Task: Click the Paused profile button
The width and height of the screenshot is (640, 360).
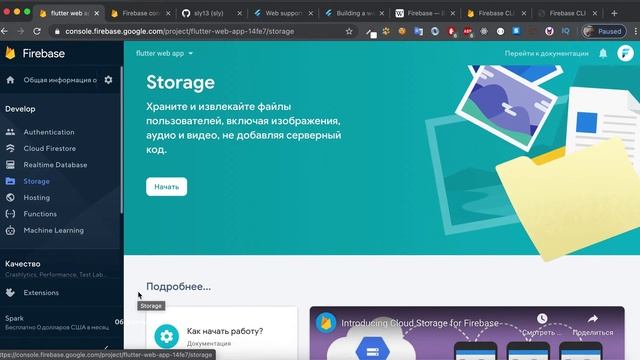Action: pos(604,31)
